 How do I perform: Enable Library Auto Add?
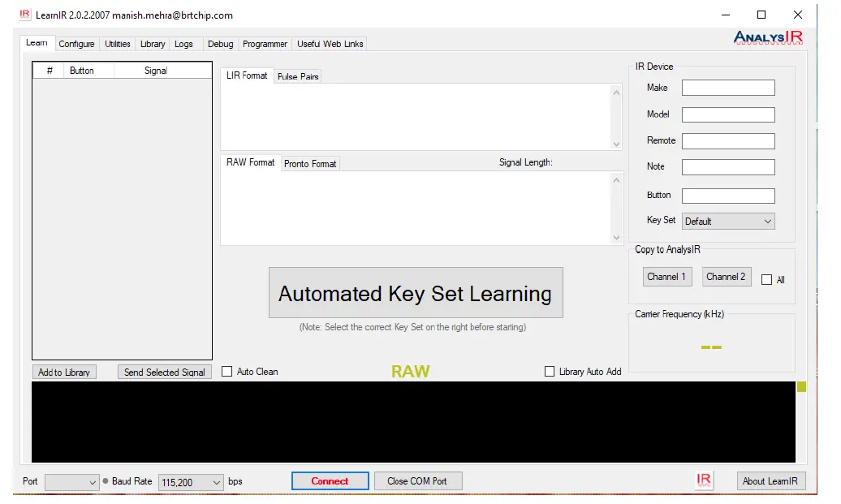click(x=550, y=371)
